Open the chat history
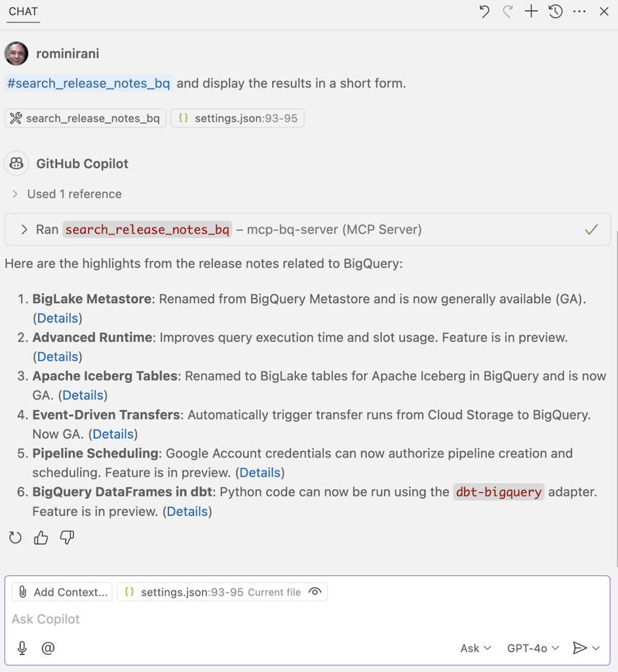The image size is (618, 672). click(555, 12)
